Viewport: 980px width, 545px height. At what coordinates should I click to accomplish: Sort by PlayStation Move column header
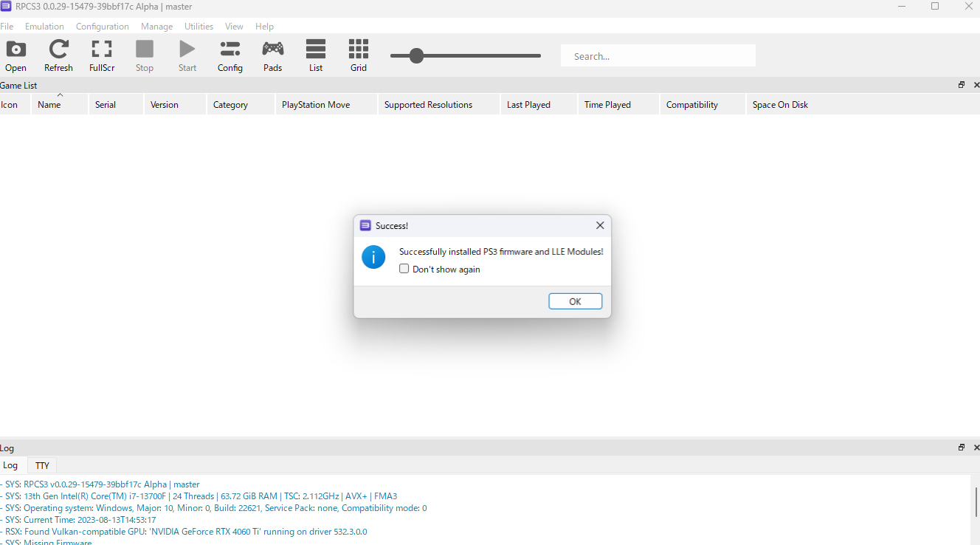click(x=326, y=105)
